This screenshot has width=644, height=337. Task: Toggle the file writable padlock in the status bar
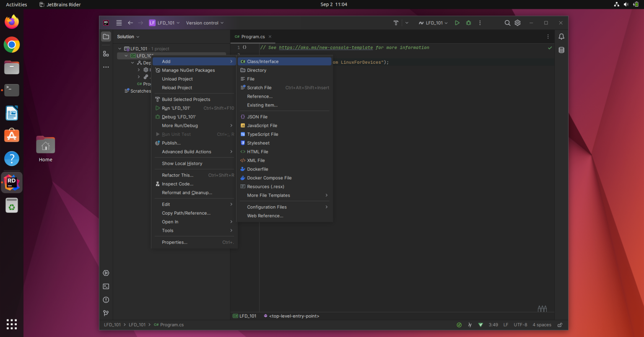tap(560, 324)
